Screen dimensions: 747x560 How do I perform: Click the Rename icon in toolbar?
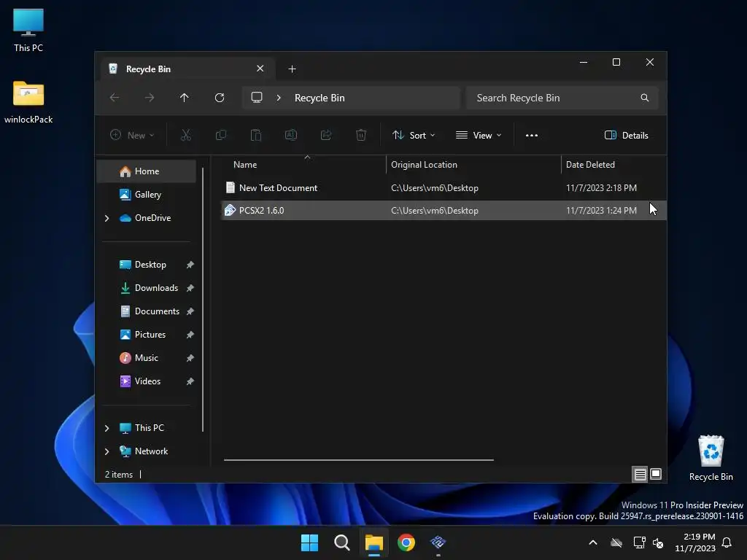click(x=290, y=135)
